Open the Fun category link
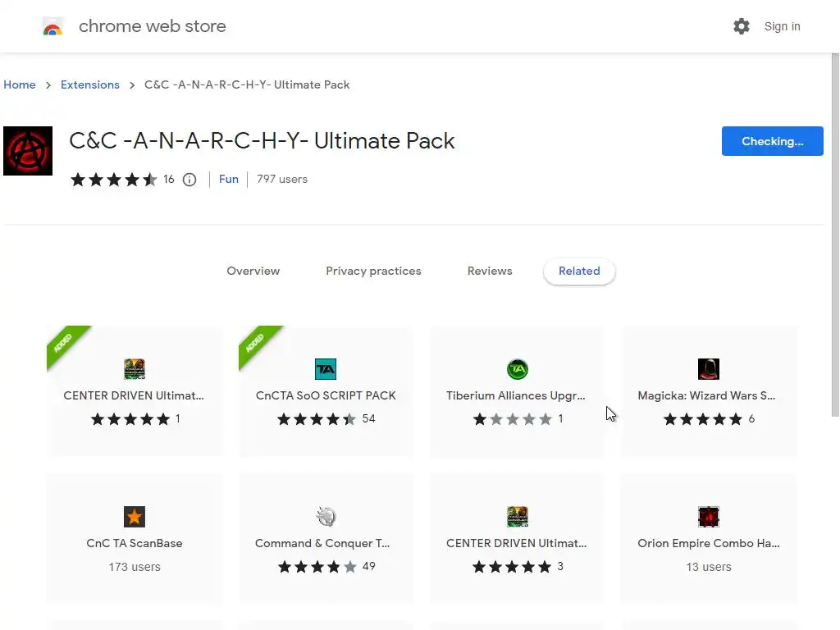 tap(229, 179)
